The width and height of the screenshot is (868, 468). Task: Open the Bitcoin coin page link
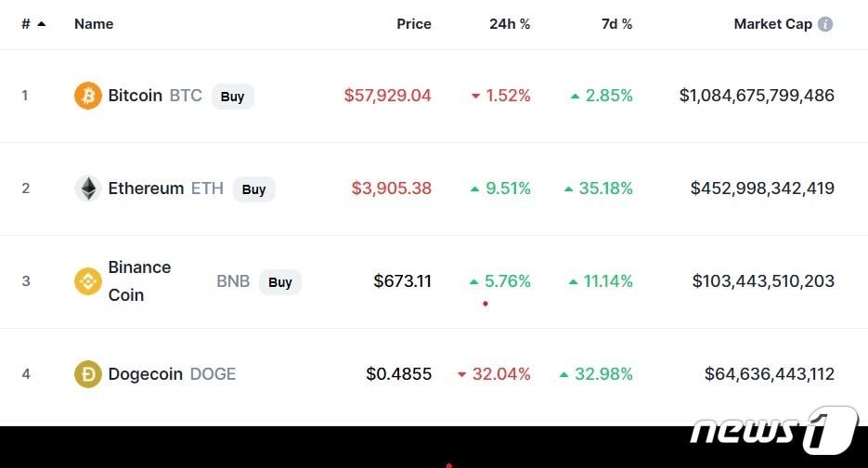coord(136,96)
